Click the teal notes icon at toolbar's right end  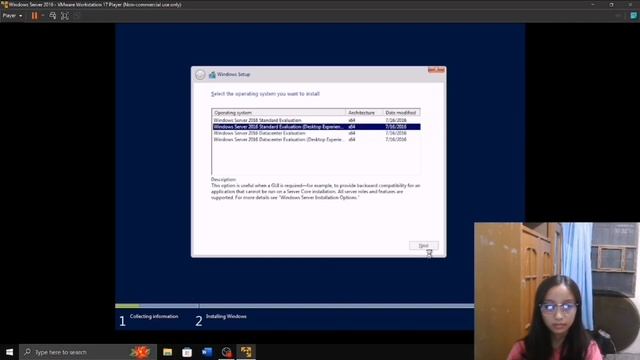click(633, 16)
